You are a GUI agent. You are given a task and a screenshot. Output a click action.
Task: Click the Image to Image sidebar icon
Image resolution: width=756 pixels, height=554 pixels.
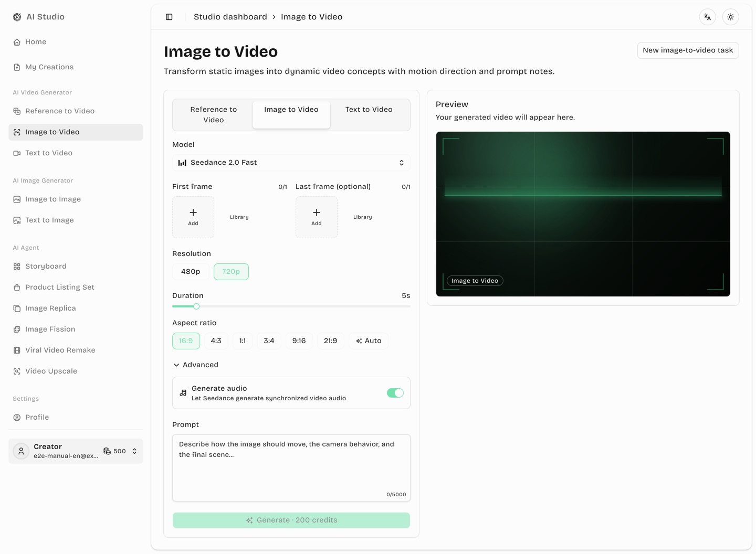point(17,199)
